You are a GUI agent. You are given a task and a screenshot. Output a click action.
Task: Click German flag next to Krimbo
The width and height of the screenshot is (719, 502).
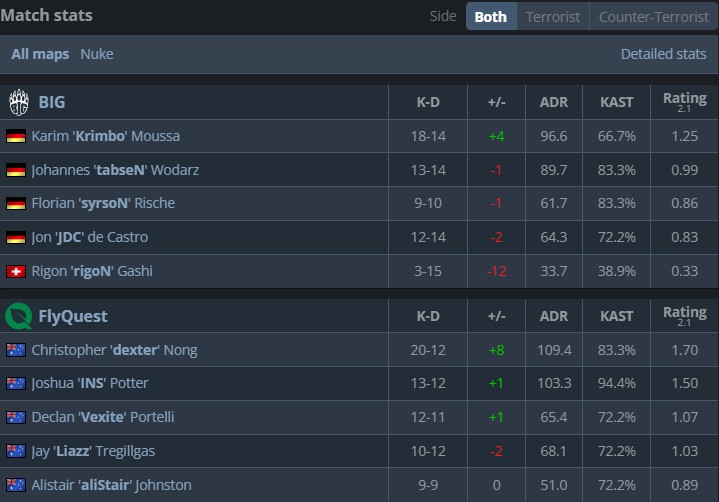[16, 136]
